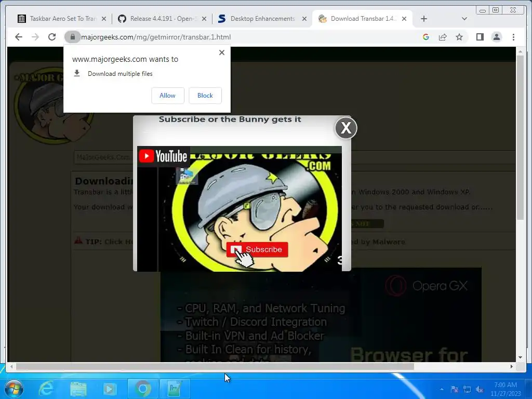The height and width of the screenshot is (399, 532).
Task: Close the Subscribe popup with X
Action: click(x=346, y=128)
